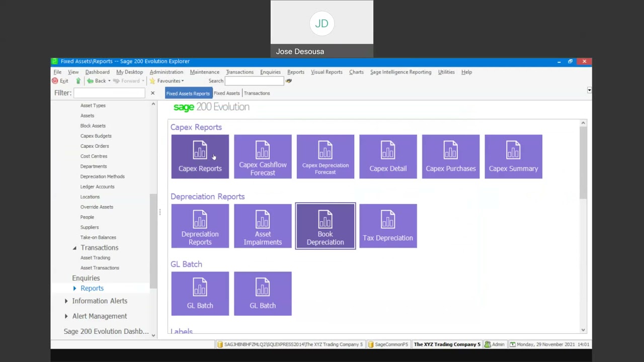Expand the Alert Management node
Screen dimensions: 644x362
click(x=66, y=316)
